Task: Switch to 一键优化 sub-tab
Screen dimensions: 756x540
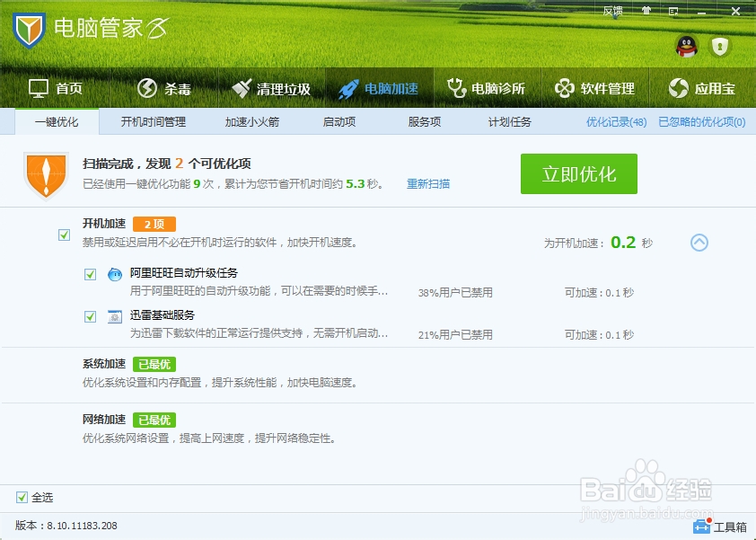Action: 57,122
